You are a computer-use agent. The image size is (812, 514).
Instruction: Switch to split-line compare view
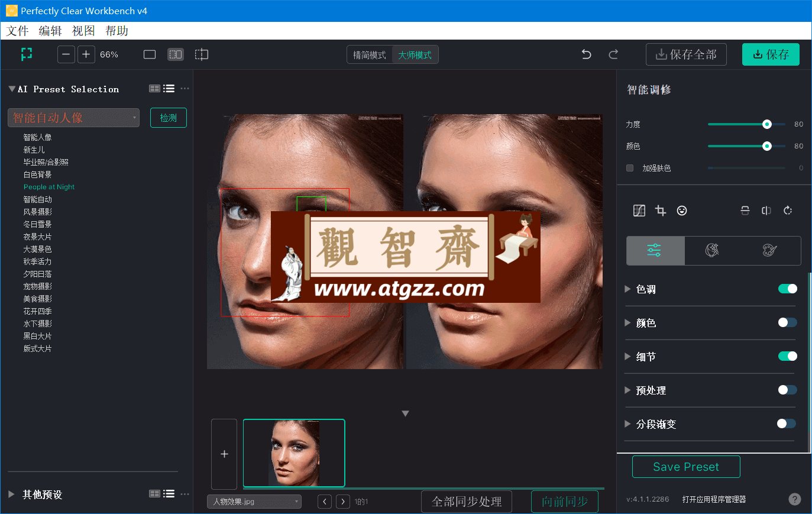pyautogui.click(x=202, y=54)
